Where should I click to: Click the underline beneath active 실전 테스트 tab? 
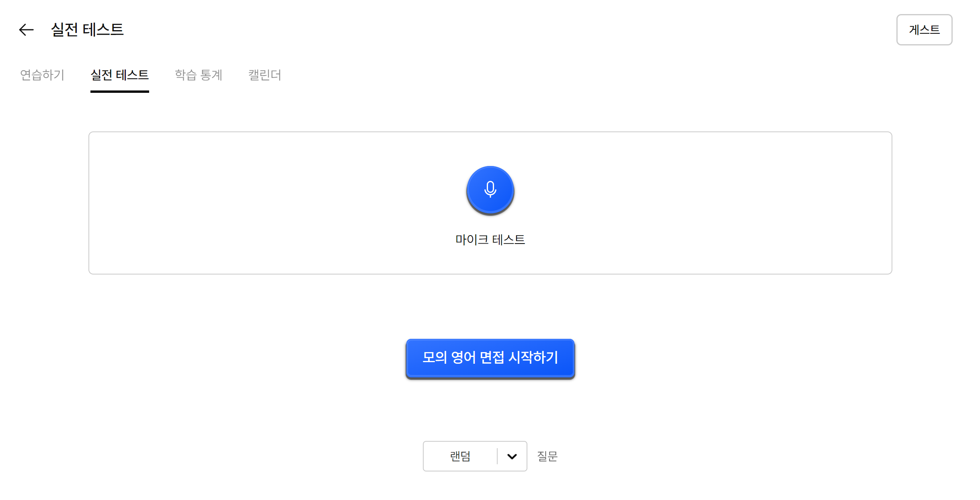coord(119,92)
